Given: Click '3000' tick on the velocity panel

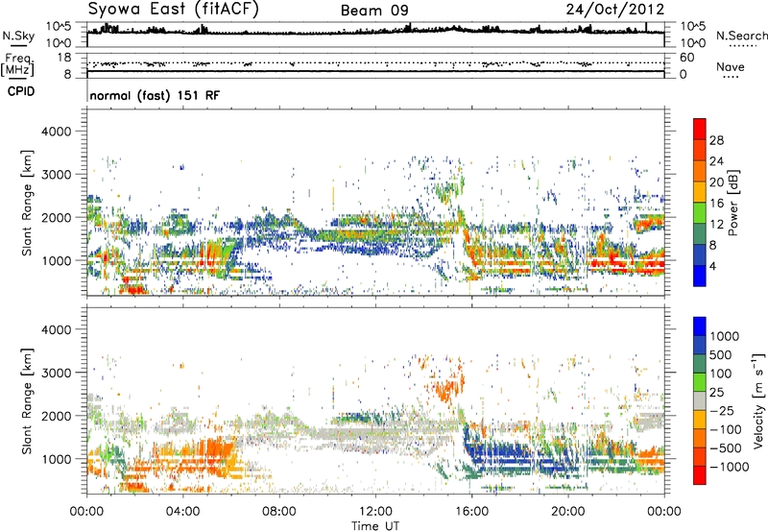Looking at the screenshot, I should pos(57,373).
